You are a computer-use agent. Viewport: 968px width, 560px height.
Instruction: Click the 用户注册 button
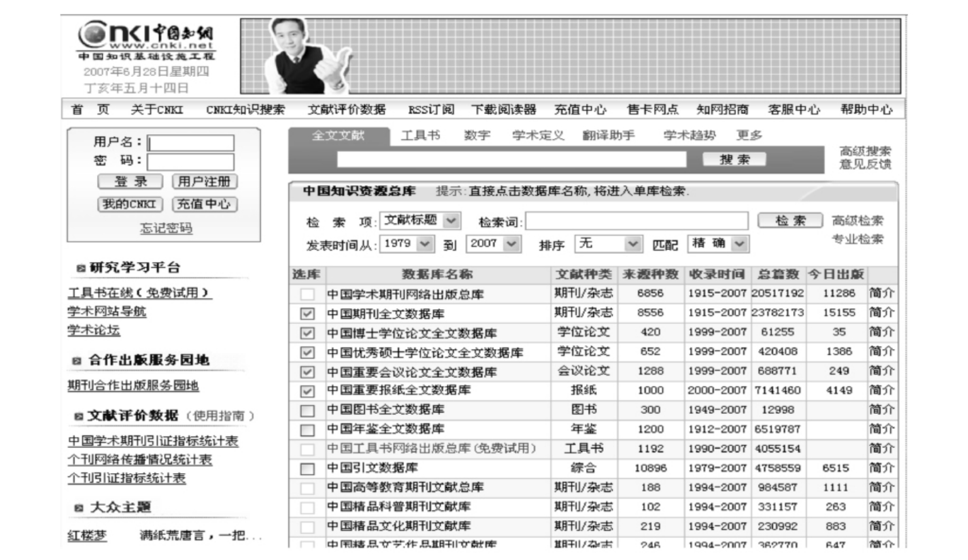coord(204,181)
